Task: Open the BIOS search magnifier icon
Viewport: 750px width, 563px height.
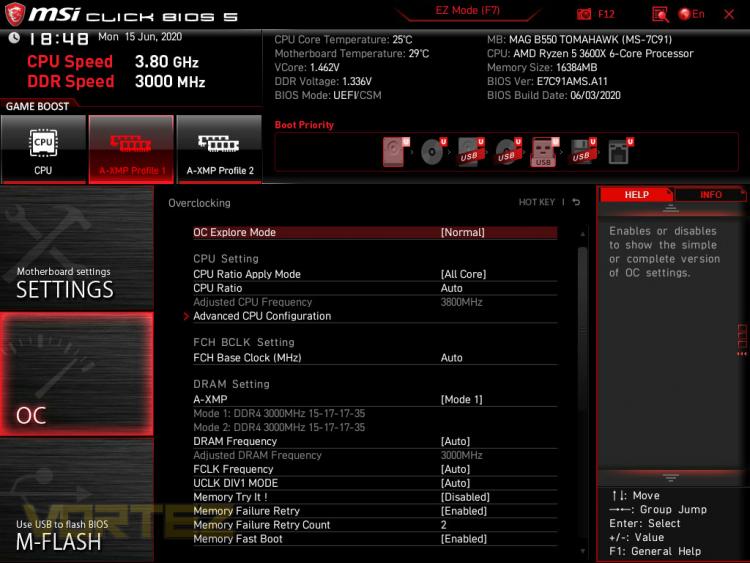Action: (660, 14)
